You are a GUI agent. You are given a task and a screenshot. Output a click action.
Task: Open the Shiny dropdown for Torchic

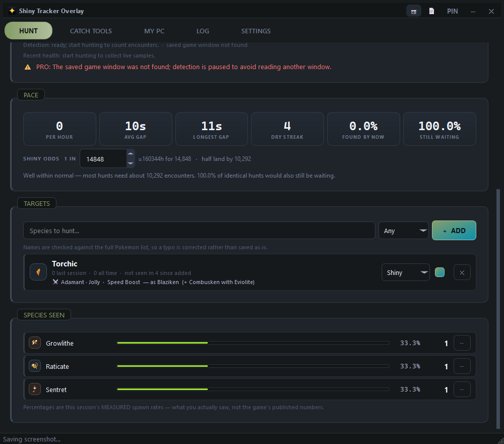pyautogui.click(x=406, y=272)
